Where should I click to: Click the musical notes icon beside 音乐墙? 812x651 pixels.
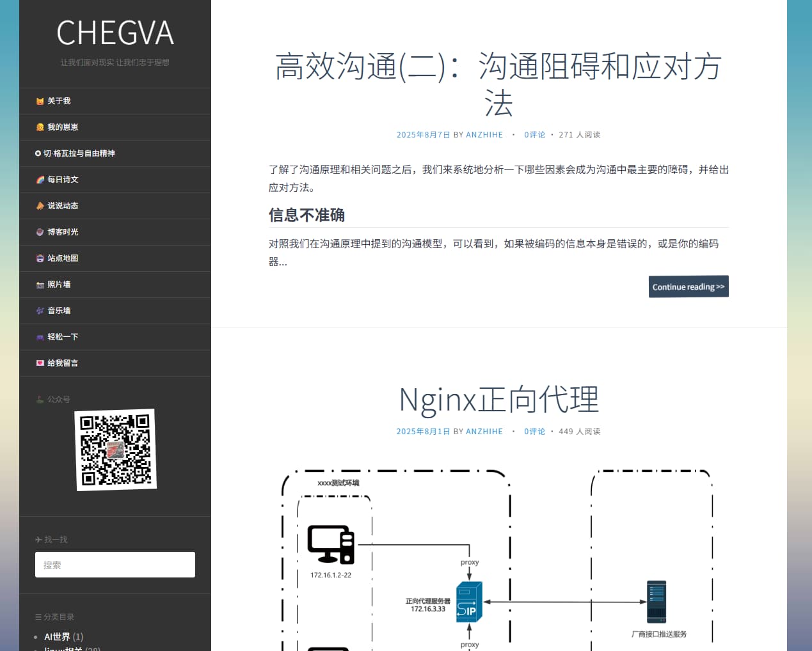click(40, 311)
